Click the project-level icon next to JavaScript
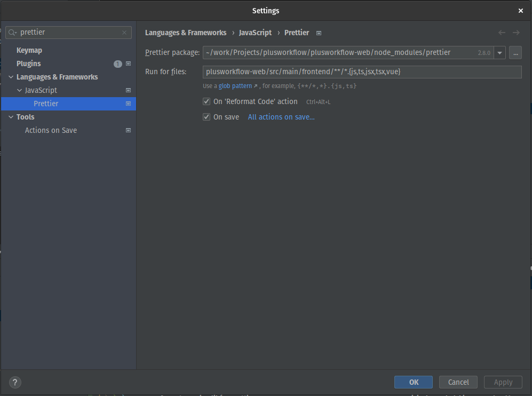This screenshot has height=396, width=532. point(128,90)
